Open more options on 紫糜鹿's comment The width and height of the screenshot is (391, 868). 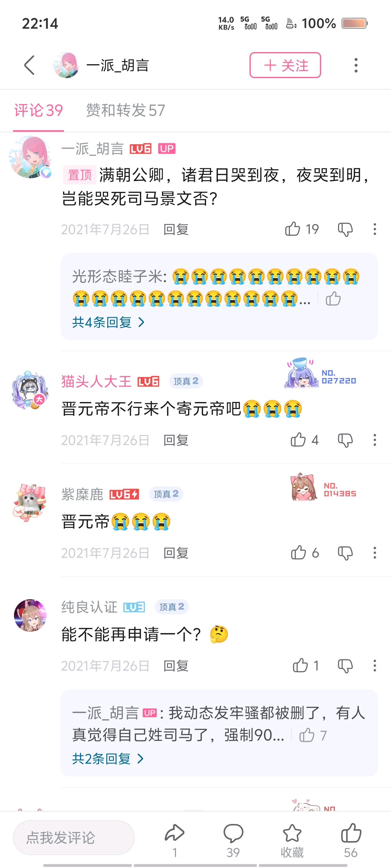click(x=375, y=553)
